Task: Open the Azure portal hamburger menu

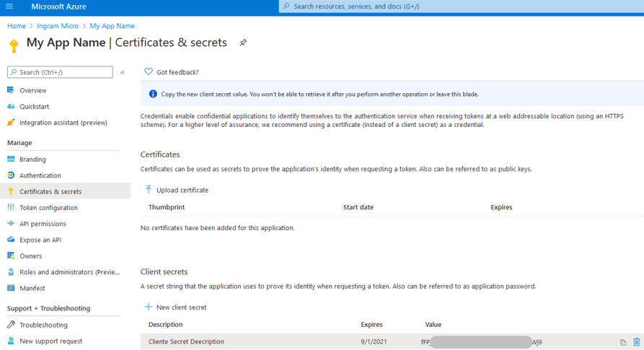Action: (x=9, y=6)
